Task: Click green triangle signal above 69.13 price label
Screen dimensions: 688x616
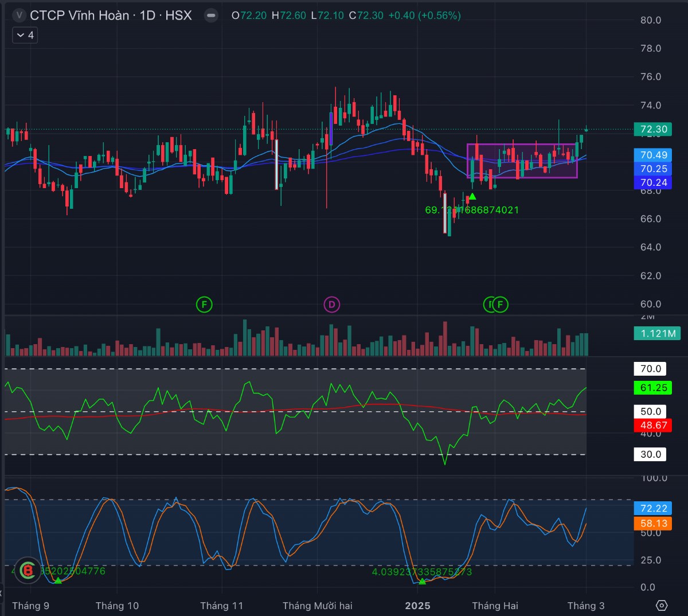Action: (472, 197)
